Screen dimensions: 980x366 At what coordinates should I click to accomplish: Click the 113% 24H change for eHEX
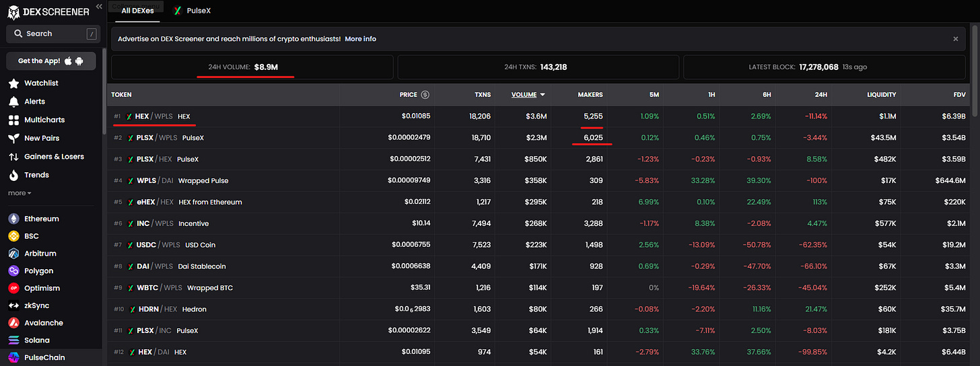pyautogui.click(x=820, y=202)
